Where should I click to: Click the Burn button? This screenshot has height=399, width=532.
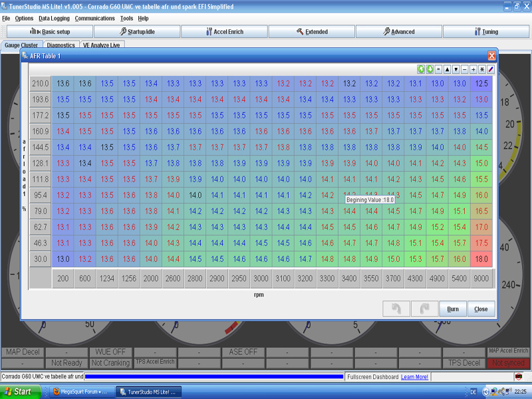(453, 309)
